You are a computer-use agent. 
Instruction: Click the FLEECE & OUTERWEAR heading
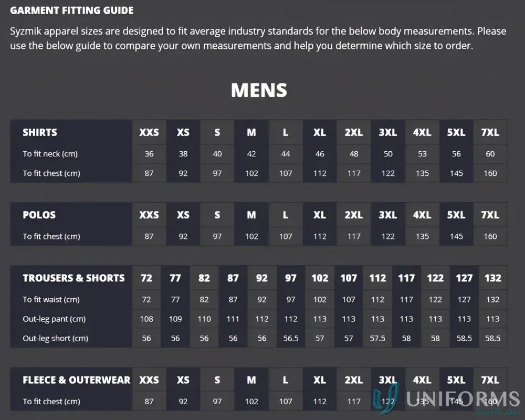coord(76,380)
